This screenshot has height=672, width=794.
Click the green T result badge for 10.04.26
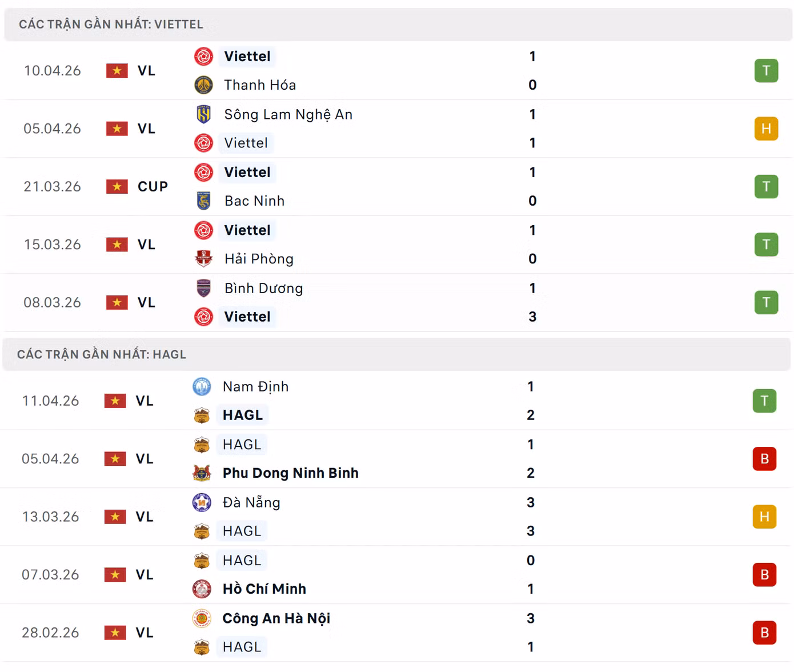pyautogui.click(x=766, y=70)
